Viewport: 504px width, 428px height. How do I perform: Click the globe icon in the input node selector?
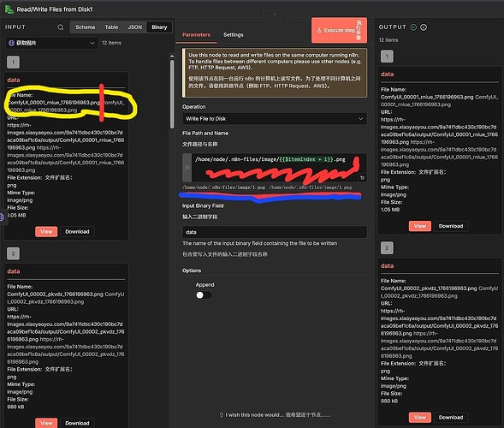click(11, 43)
